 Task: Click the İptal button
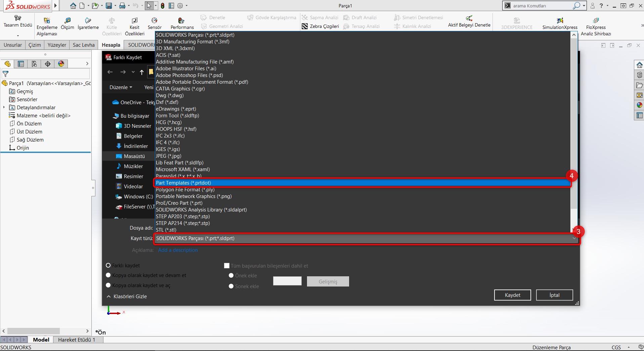click(554, 295)
